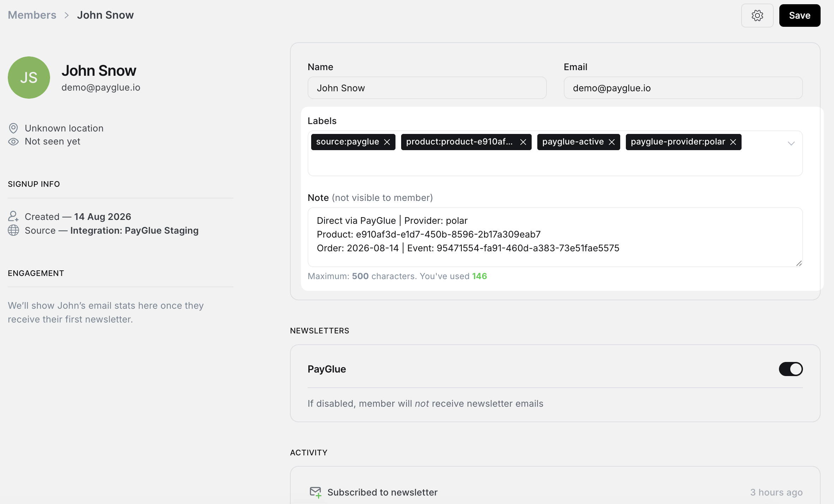The width and height of the screenshot is (834, 504).
Task: Click the breadcrumb chevron separator
Action: coord(67,16)
